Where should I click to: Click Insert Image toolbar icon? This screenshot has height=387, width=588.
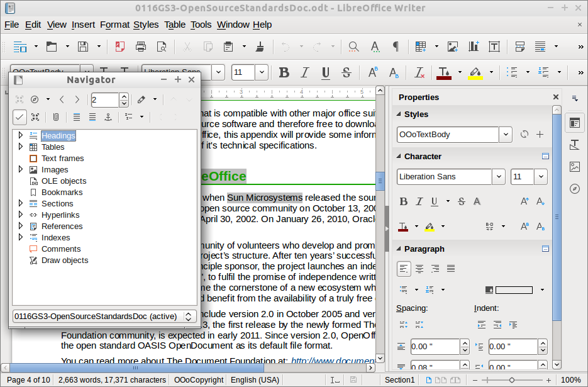click(x=452, y=47)
